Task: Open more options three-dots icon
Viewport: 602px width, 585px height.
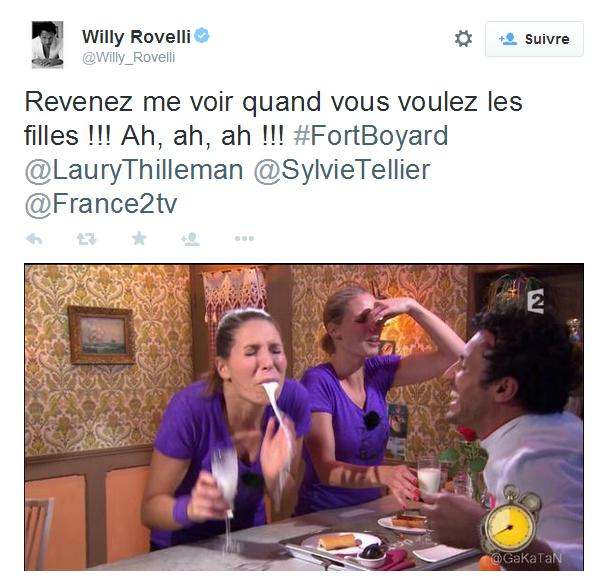Action: click(x=245, y=238)
